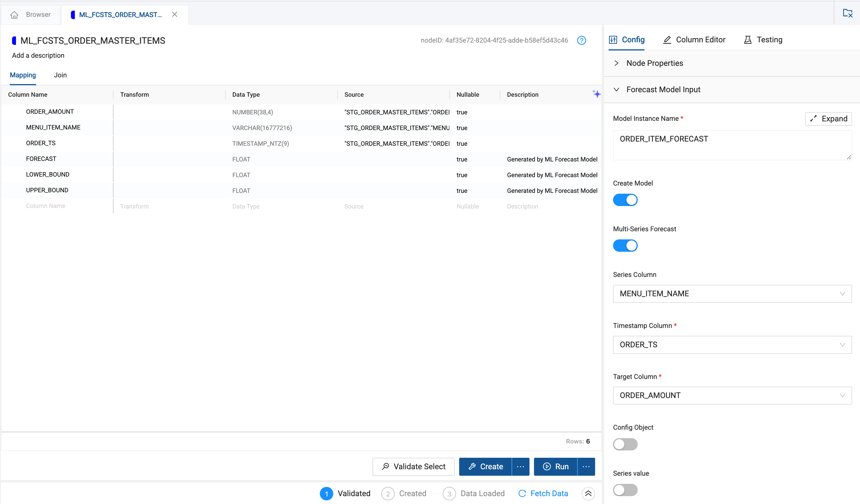This screenshot has height=504, width=860.
Task: Click the Column Editor pencil icon
Action: (667, 40)
